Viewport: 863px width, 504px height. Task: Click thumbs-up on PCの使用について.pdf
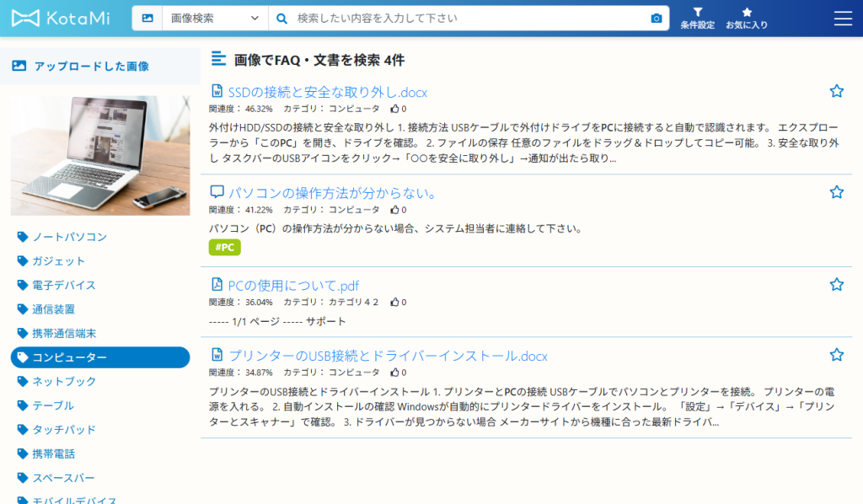pyautogui.click(x=394, y=302)
